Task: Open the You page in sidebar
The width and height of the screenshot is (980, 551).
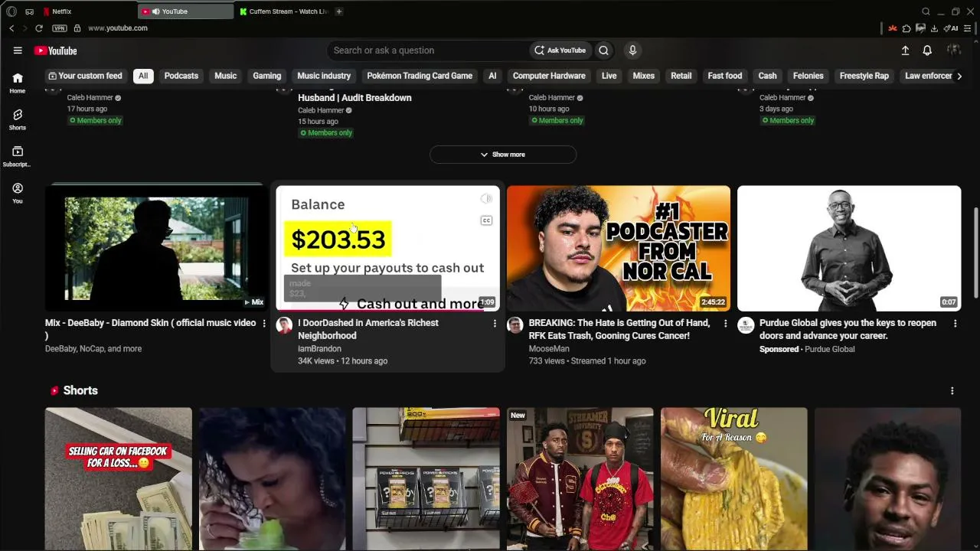Action: click(x=17, y=193)
